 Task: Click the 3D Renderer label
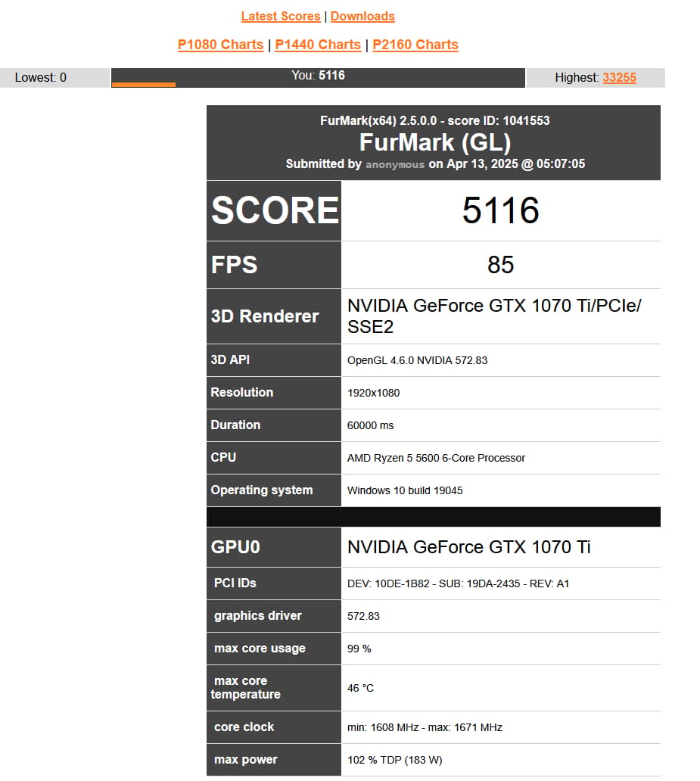(x=265, y=316)
